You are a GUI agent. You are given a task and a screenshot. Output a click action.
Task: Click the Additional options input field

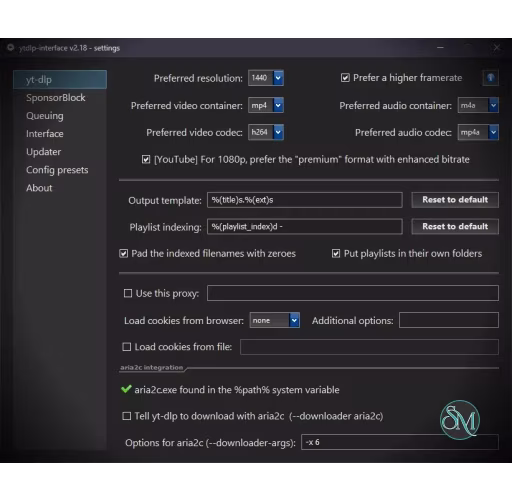coord(449,320)
